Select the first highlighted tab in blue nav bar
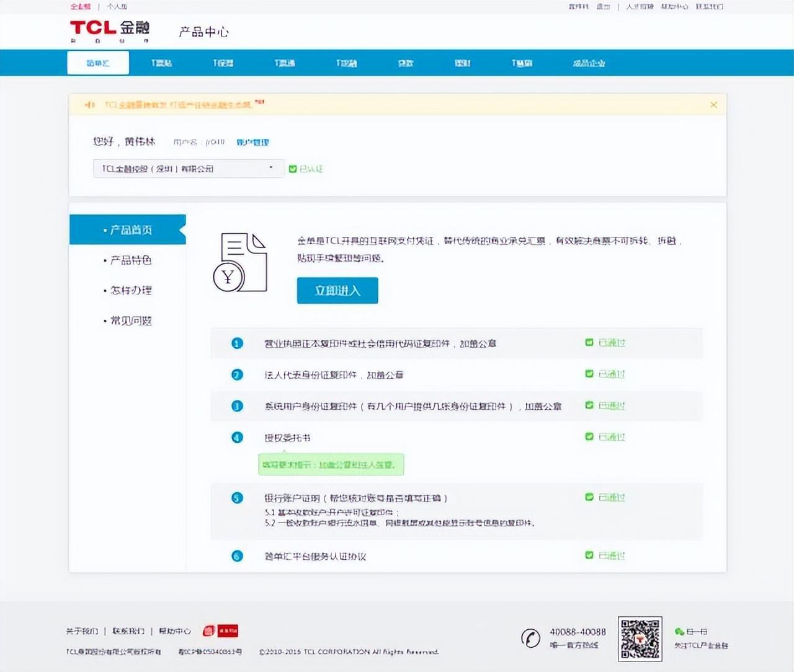Viewport: 794px width, 672px height. click(x=98, y=63)
